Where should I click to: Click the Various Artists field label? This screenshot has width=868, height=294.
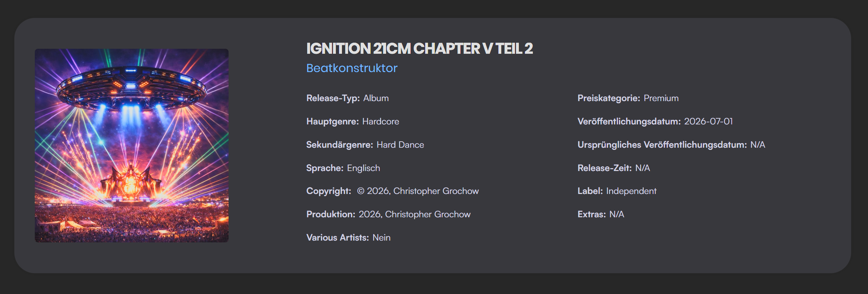[x=337, y=238]
